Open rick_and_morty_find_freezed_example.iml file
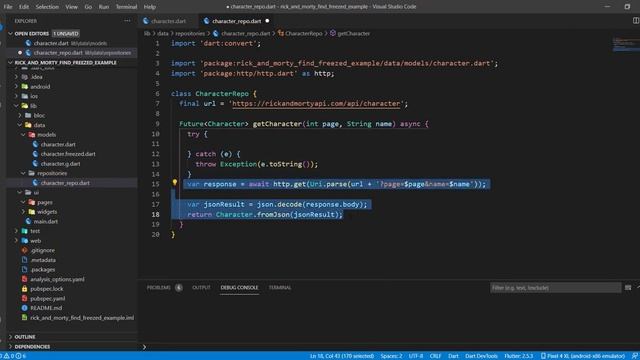This screenshot has width=640, height=360. (82, 318)
